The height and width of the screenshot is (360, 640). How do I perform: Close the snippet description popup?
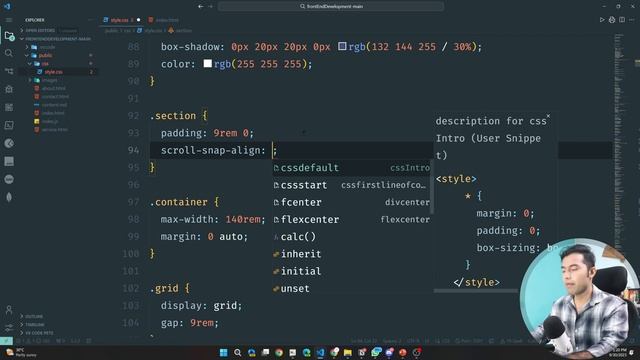click(x=548, y=116)
